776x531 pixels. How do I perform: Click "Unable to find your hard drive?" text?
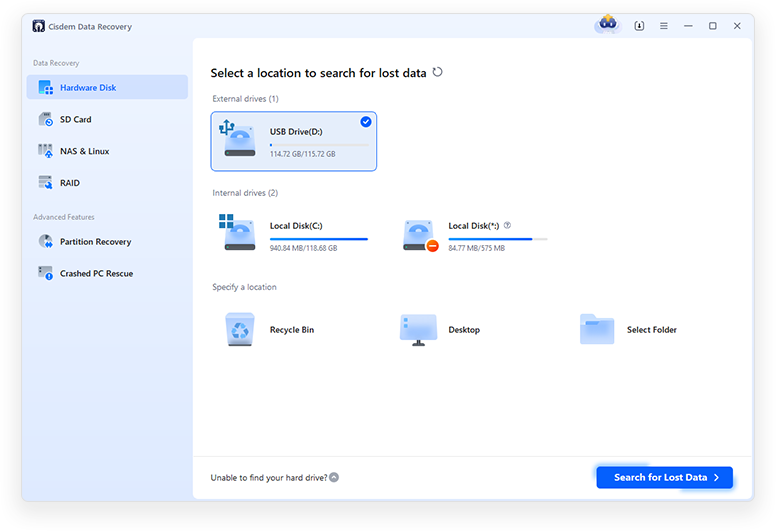tap(269, 478)
